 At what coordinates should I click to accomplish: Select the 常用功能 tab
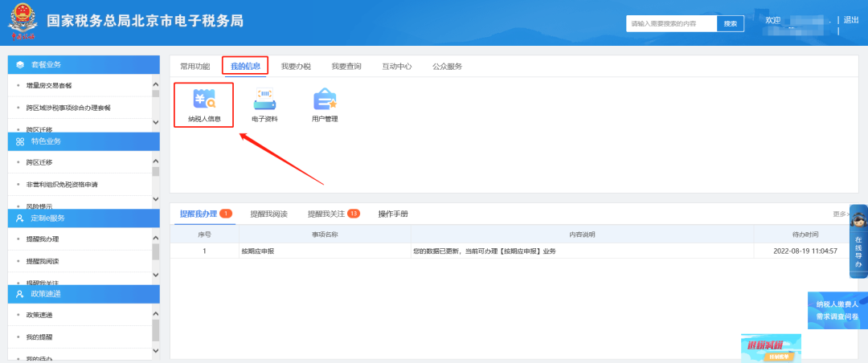coord(194,67)
